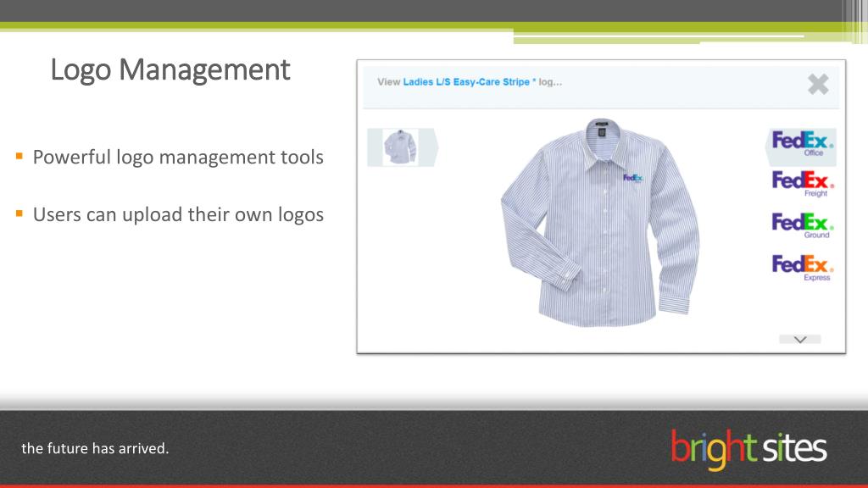Select the FedEx Office logo
Screen dimensions: 868x488
(803, 143)
